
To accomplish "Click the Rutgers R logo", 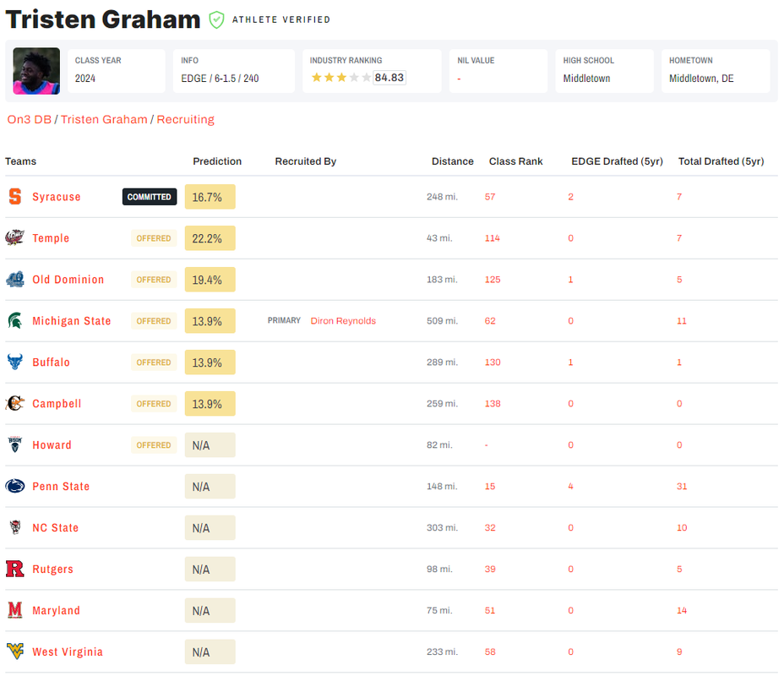I will click(15, 569).
